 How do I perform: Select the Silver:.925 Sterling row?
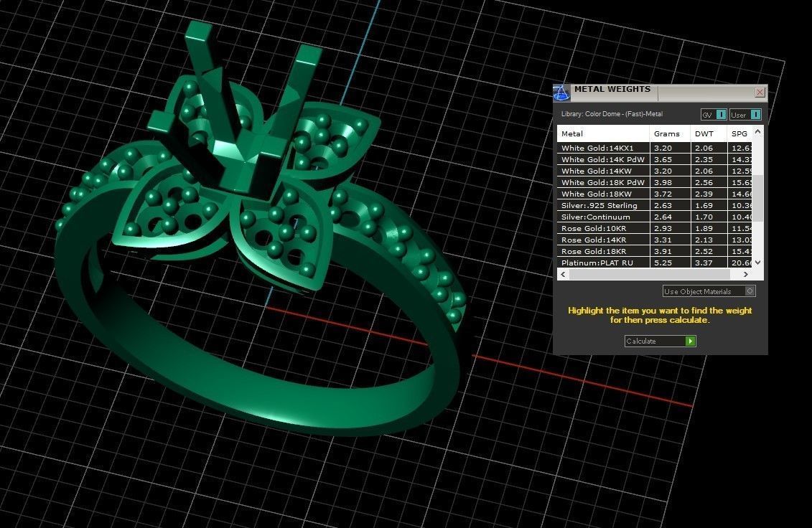point(655,205)
